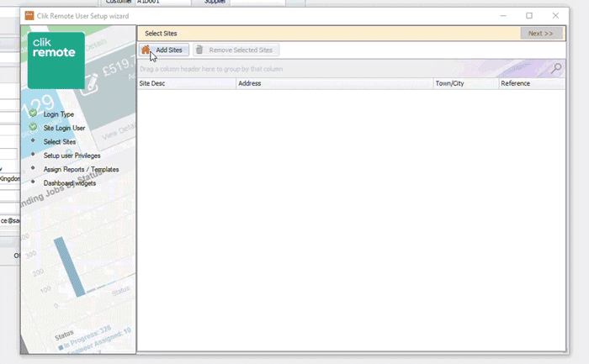The image size is (589, 364).
Task: Click the Clik Remote wizard title icon
Action: click(x=29, y=15)
